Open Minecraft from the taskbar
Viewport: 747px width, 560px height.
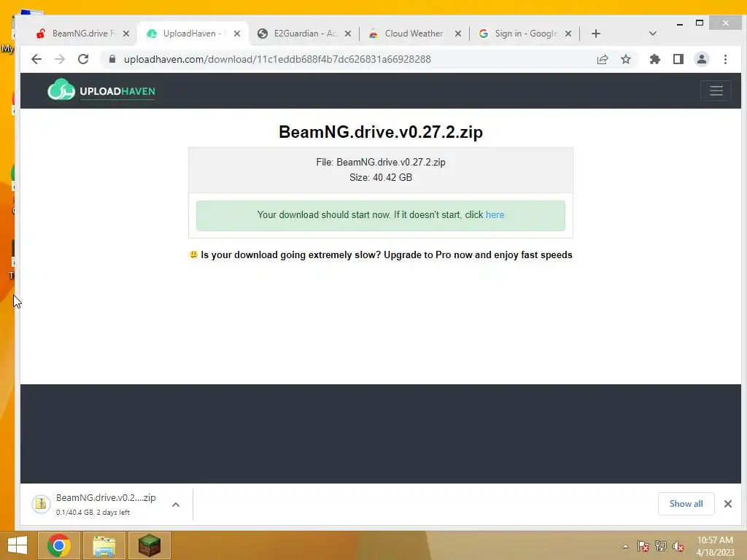[149, 545]
